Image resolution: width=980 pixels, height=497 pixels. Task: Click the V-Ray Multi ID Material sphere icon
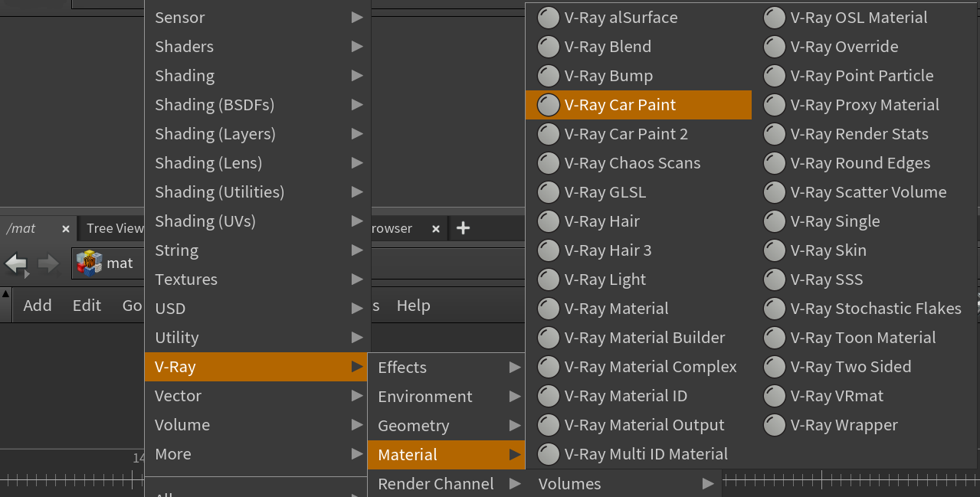click(x=548, y=454)
